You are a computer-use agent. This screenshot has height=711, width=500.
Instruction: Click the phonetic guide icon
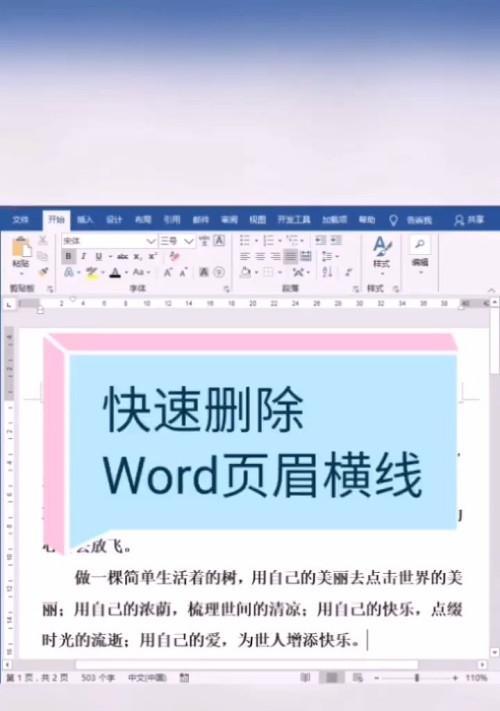coord(204,241)
